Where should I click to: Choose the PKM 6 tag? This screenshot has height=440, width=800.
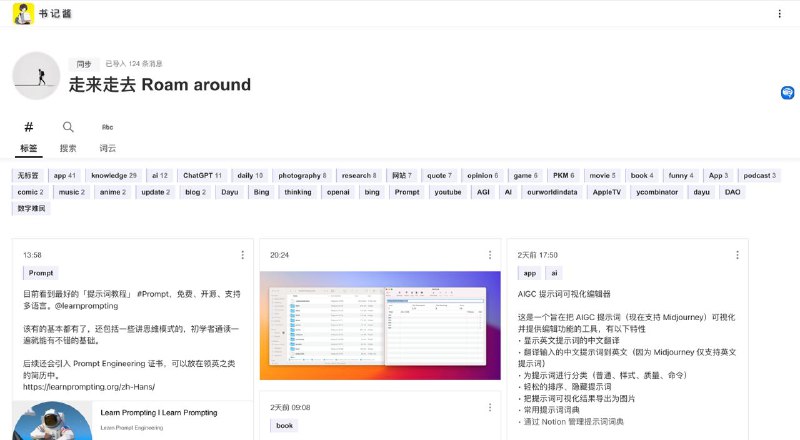(x=563, y=176)
